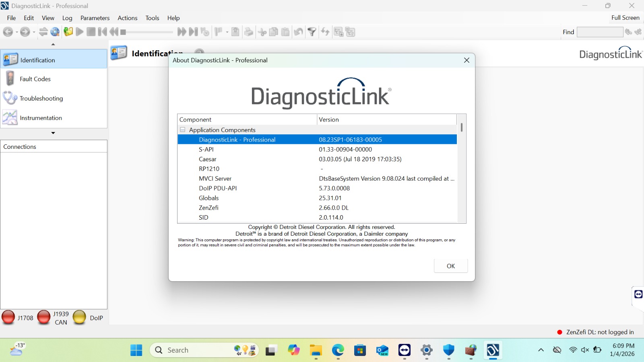The width and height of the screenshot is (644, 362).
Task: Click the Back navigation arrow in toolbar
Action: point(8,32)
